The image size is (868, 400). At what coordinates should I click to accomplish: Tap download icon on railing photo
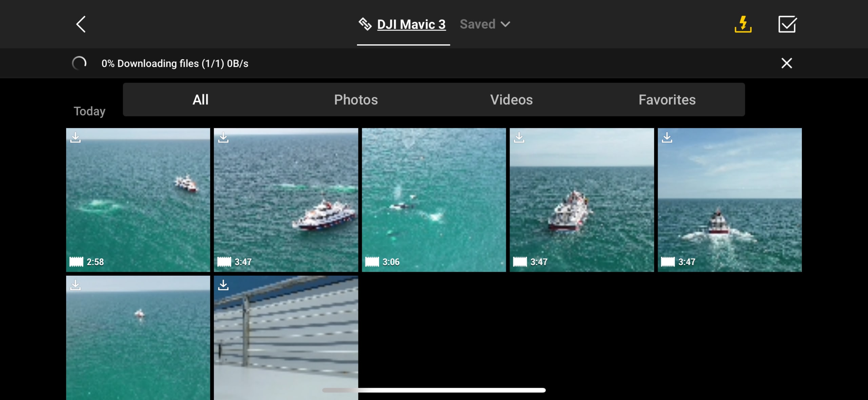click(223, 285)
